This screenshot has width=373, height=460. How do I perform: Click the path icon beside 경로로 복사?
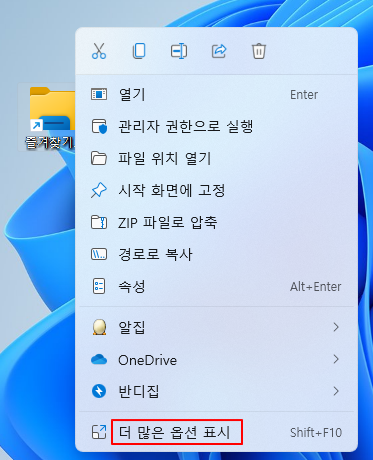pos(99,254)
